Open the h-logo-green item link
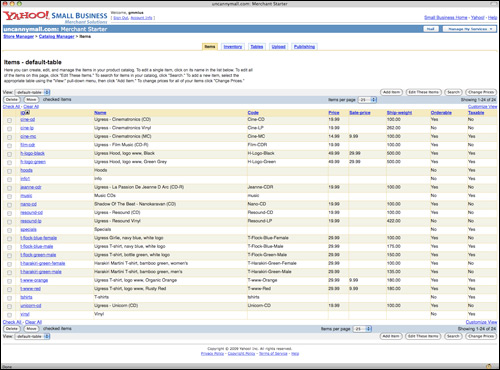Viewport: 500px width, 370px height. pos(33,162)
